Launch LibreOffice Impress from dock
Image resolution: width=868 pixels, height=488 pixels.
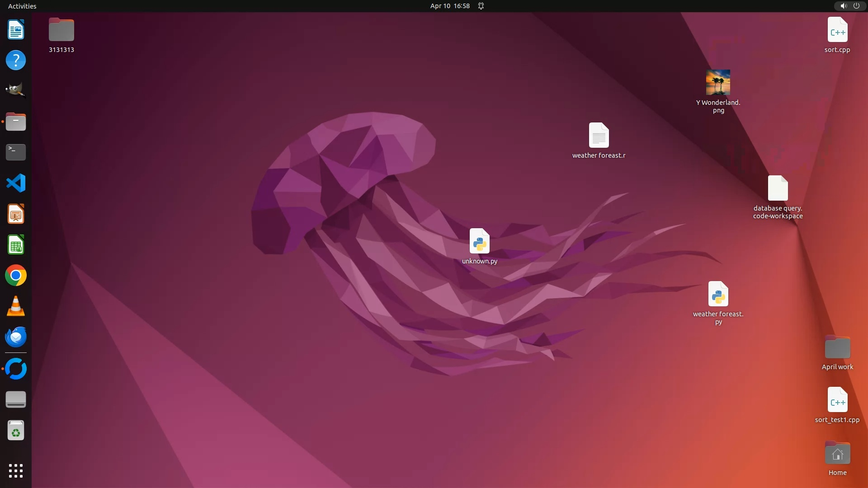tap(16, 214)
